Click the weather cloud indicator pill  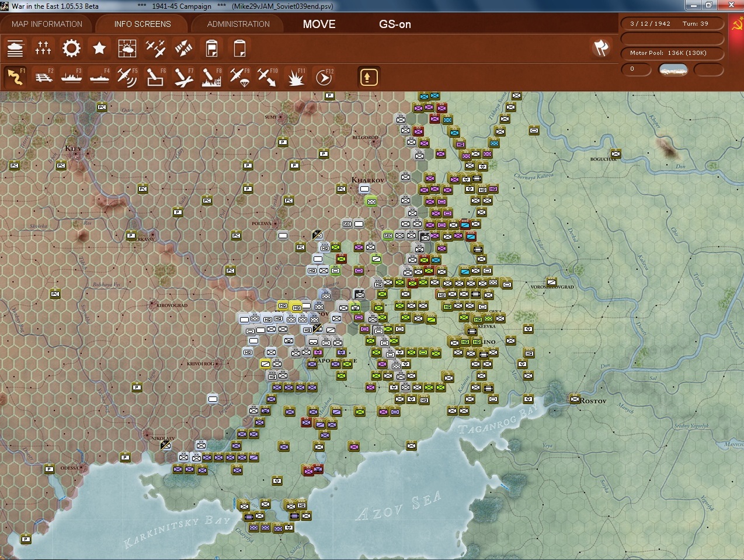pos(673,69)
